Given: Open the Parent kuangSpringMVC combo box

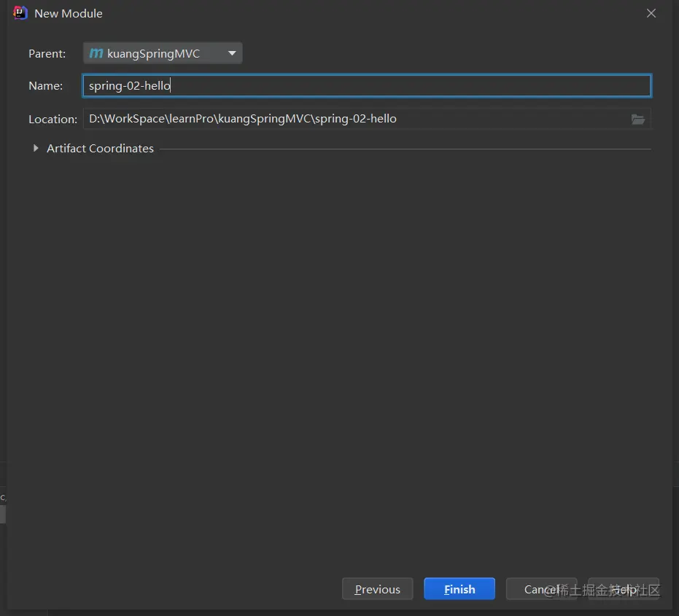Looking at the screenshot, I should (x=163, y=53).
